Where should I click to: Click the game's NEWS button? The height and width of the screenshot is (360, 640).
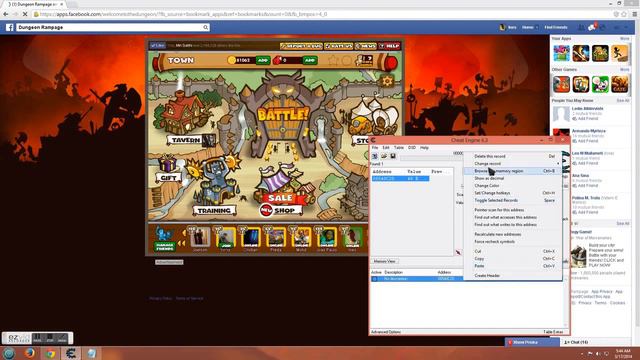pyautogui.click(x=366, y=46)
